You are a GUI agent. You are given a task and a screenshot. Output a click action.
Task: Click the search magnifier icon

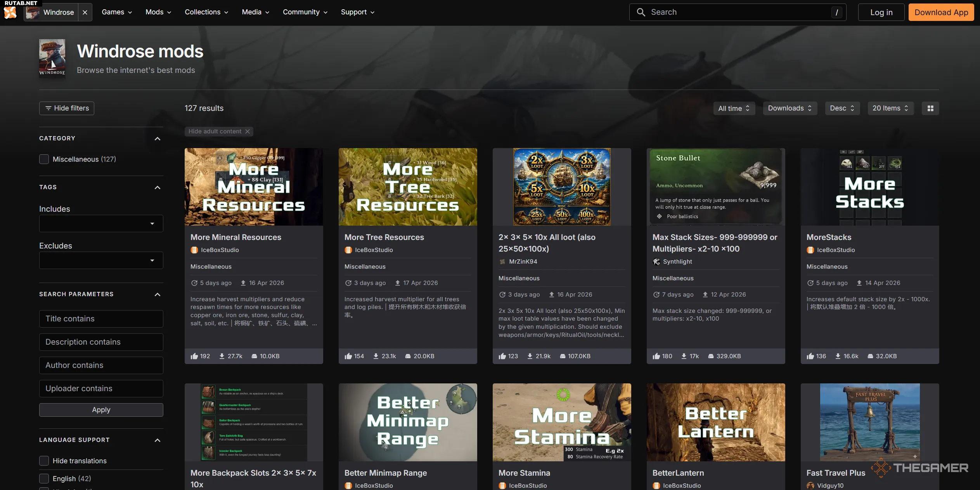(x=641, y=12)
